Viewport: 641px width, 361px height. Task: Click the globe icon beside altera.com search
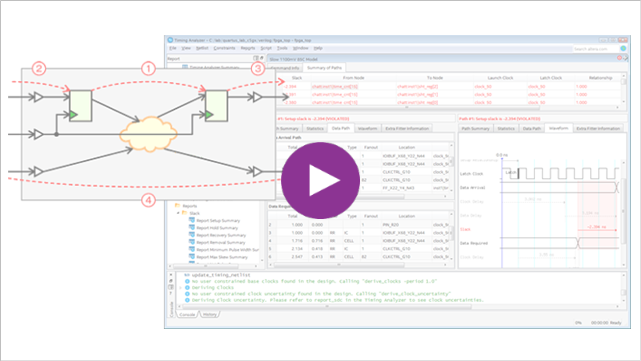click(x=623, y=48)
